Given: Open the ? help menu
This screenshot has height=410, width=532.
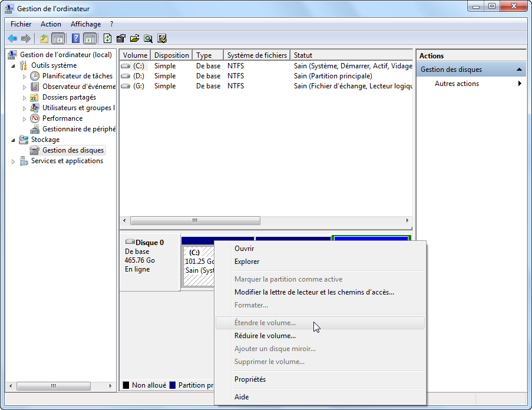Looking at the screenshot, I should tap(111, 24).
